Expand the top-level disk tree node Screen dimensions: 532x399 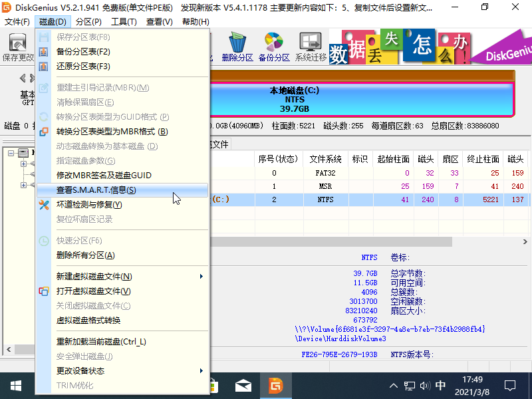point(12,153)
